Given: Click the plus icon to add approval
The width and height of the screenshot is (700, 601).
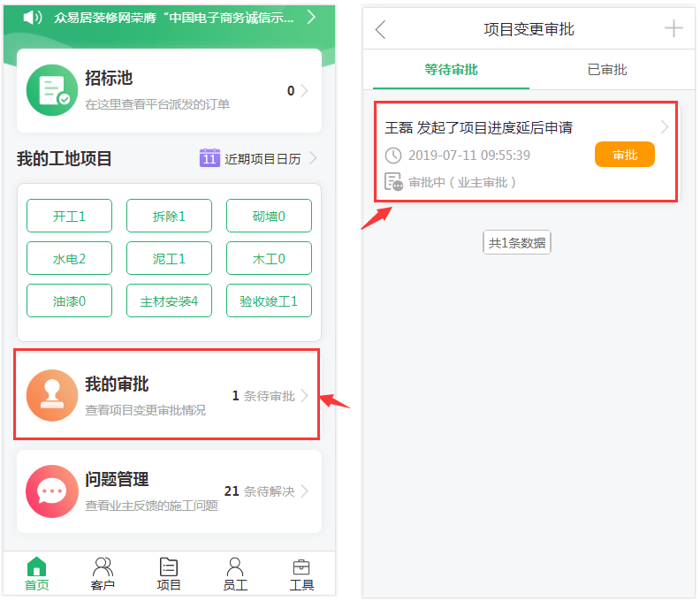Looking at the screenshot, I should [673, 29].
